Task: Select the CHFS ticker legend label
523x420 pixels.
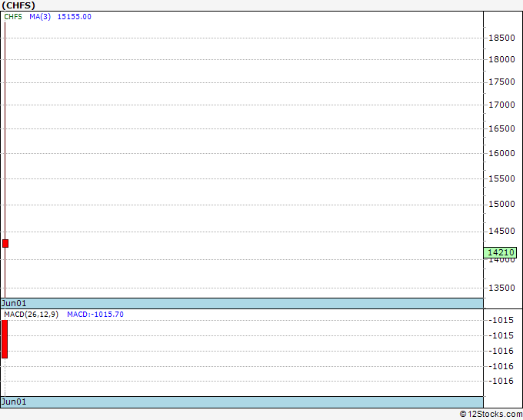Action: coord(13,17)
